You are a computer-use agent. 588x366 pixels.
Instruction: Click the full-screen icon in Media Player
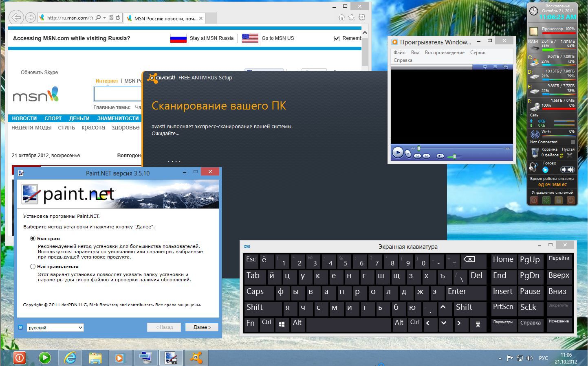(x=495, y=67)
